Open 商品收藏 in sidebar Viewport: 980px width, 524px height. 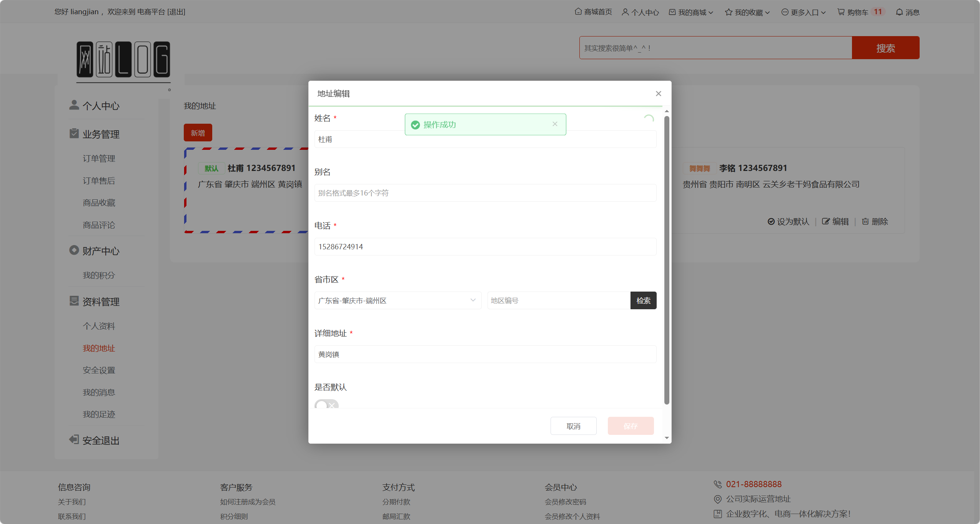(99, 202)
